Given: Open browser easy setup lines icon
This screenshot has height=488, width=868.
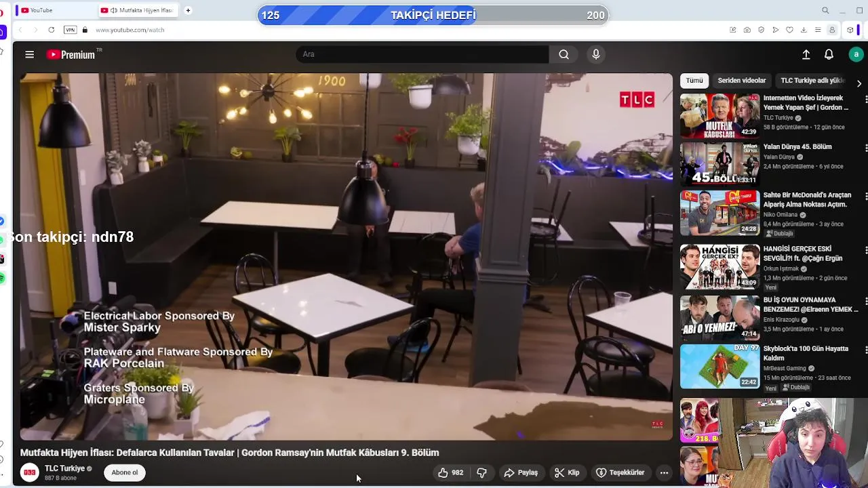Looking at the screenshot, I should [x=818, y=30].
